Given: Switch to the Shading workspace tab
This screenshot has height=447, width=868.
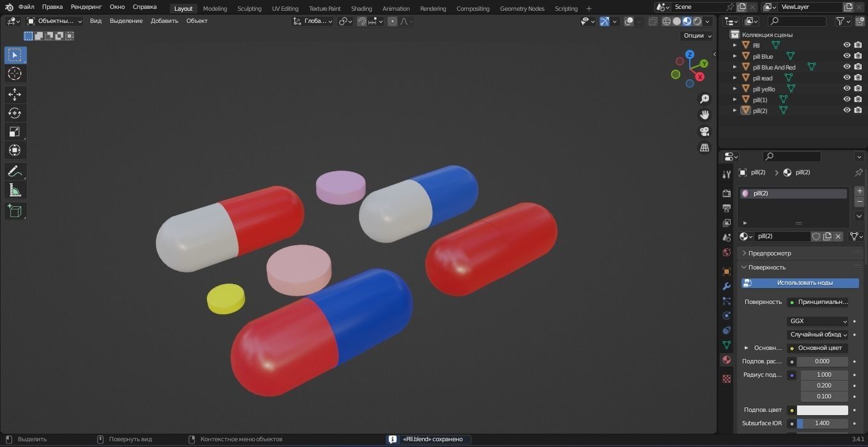Looking at the screenshot, I should (362, 8).
